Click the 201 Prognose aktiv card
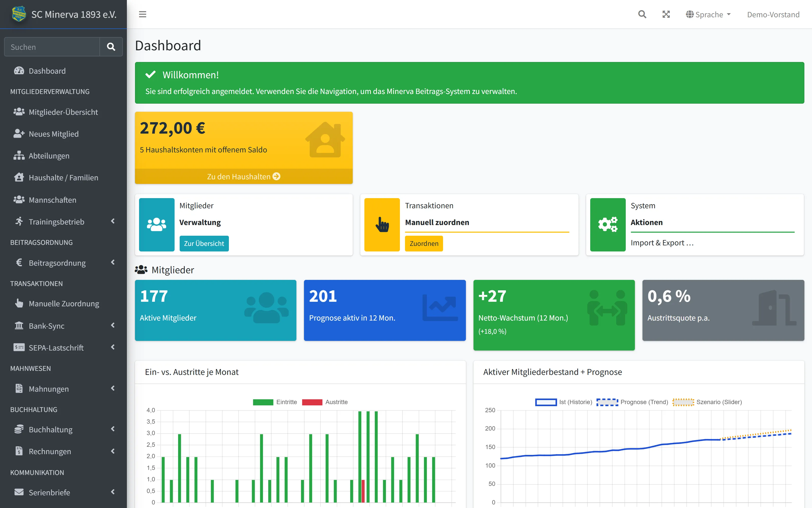This screenshot has height=508, width=812. [x=385, y=310]
